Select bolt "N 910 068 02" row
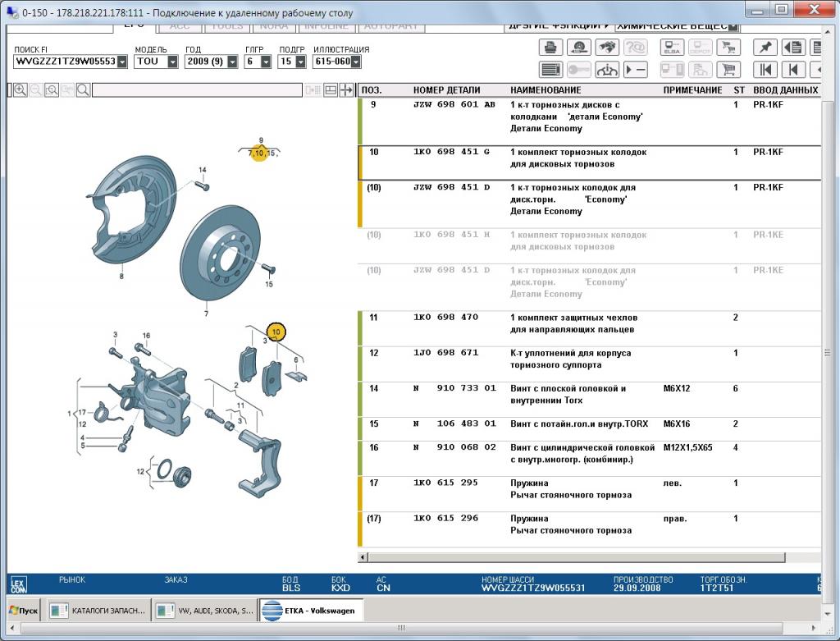The width and height of the screenshot is (840, 641). pos(589,458)
